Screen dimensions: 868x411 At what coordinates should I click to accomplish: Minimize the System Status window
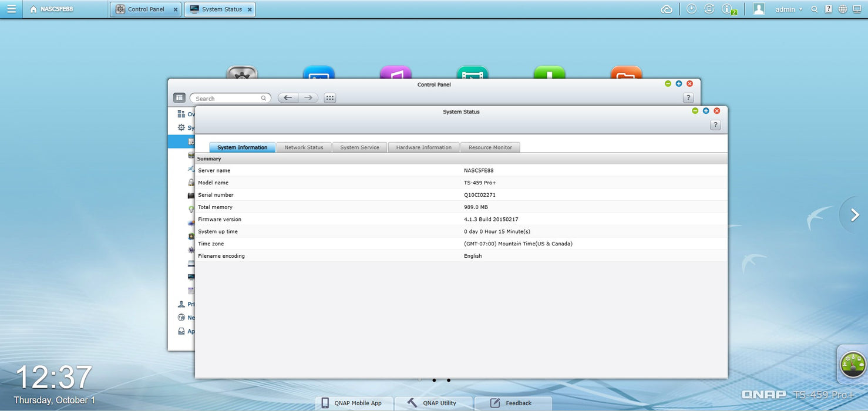pos(695,110)
